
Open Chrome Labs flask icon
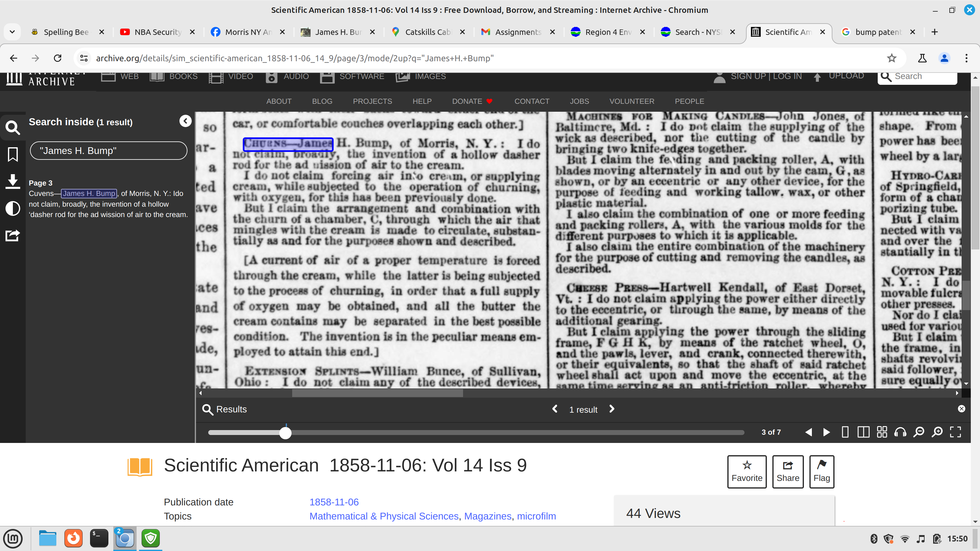click(922, 58)
